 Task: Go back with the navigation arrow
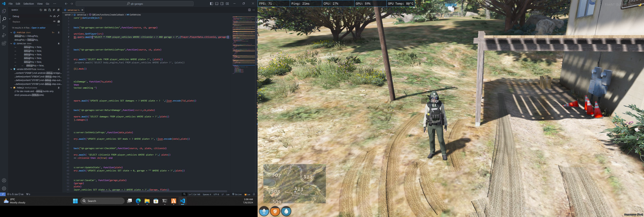coord(66,4)
